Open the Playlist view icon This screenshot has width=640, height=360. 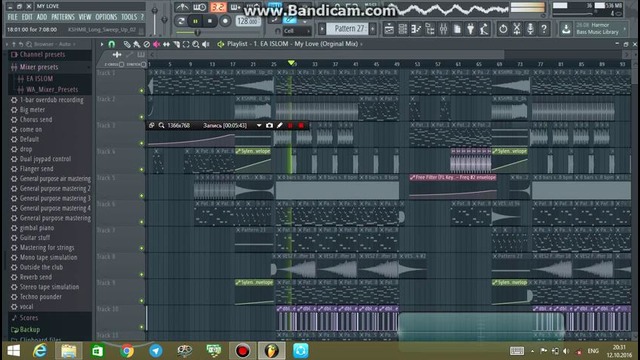(x=389, y=29)
